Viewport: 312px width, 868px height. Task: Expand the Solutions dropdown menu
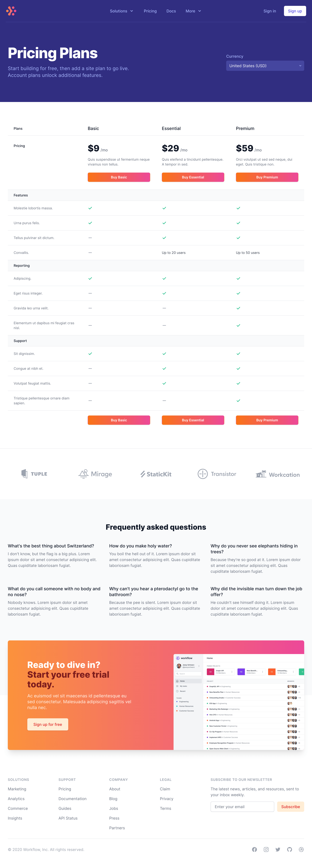121,11
